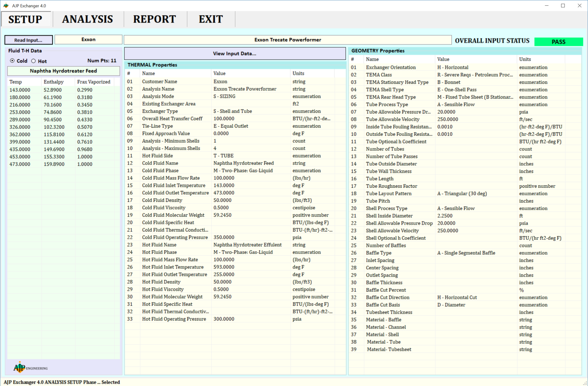Select the Baffle Cut Direction value H - Horizontal Cut

(x=457, y=297)
